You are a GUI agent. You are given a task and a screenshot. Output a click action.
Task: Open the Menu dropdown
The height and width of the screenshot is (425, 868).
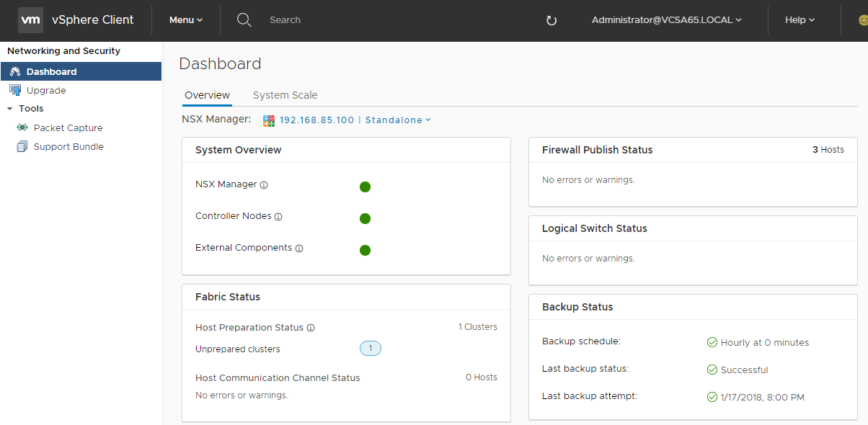point(186,20)
